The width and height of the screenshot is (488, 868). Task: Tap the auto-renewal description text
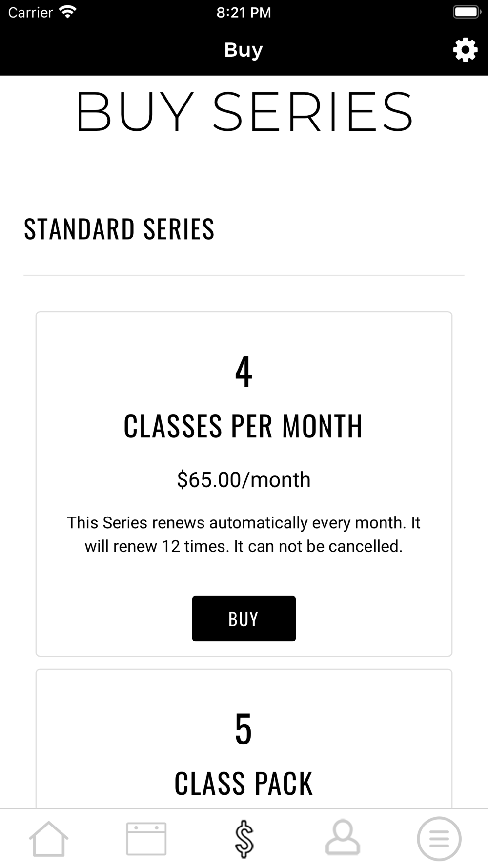pyautogui.click(x=244, y=535)
